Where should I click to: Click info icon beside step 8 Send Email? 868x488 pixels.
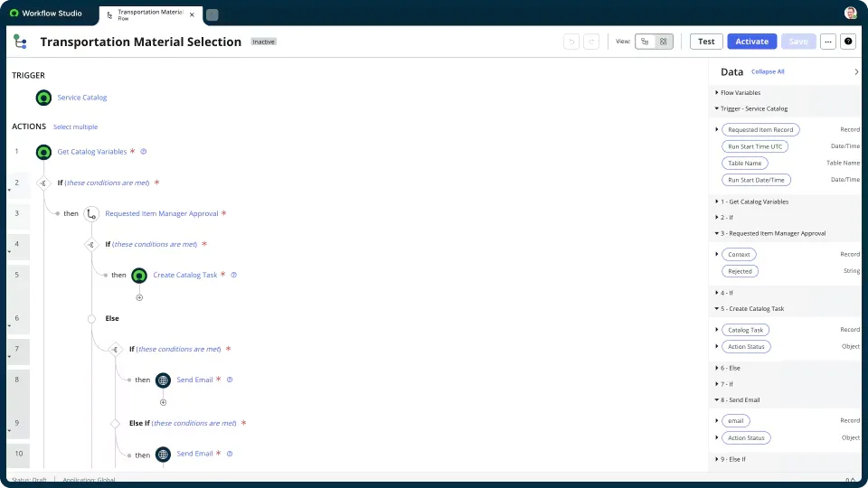click(230, 380)
